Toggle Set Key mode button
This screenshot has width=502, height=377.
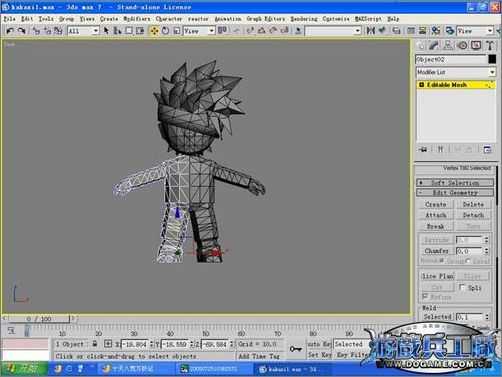pos(319,355)
